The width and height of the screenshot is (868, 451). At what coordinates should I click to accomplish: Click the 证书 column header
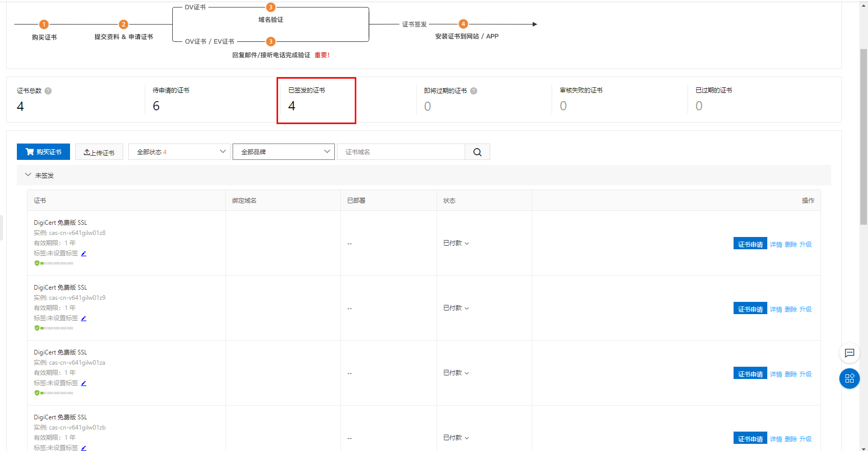point(40,200)
